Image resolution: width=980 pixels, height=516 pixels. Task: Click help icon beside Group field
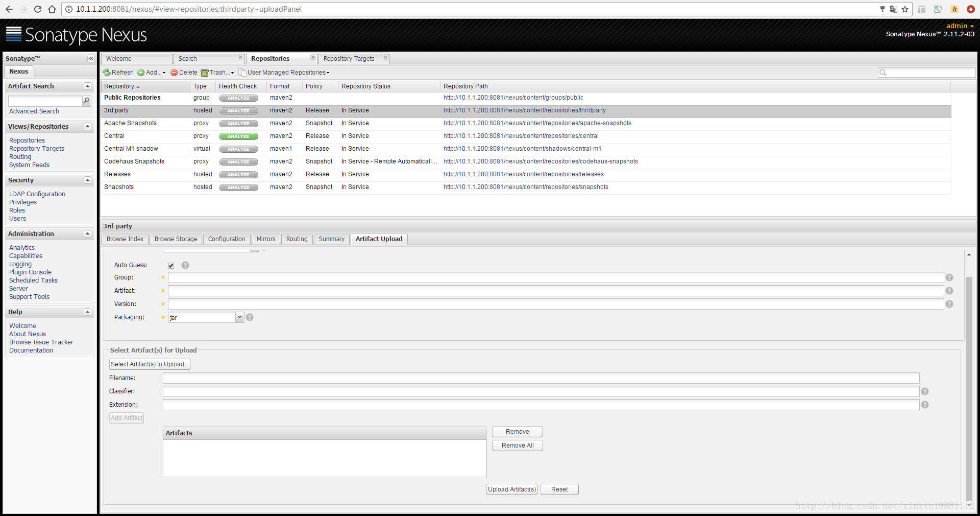click(x=949, y=277)
